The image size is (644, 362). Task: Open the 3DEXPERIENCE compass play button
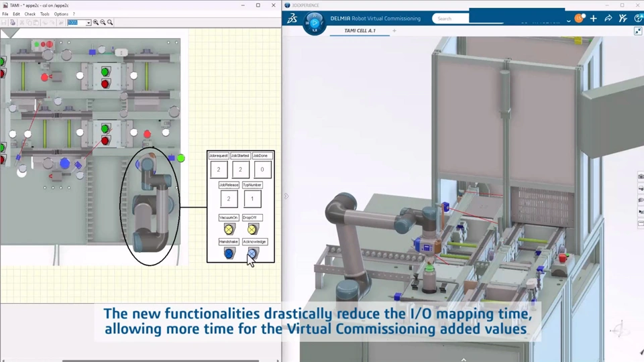[x=315, y=23]
